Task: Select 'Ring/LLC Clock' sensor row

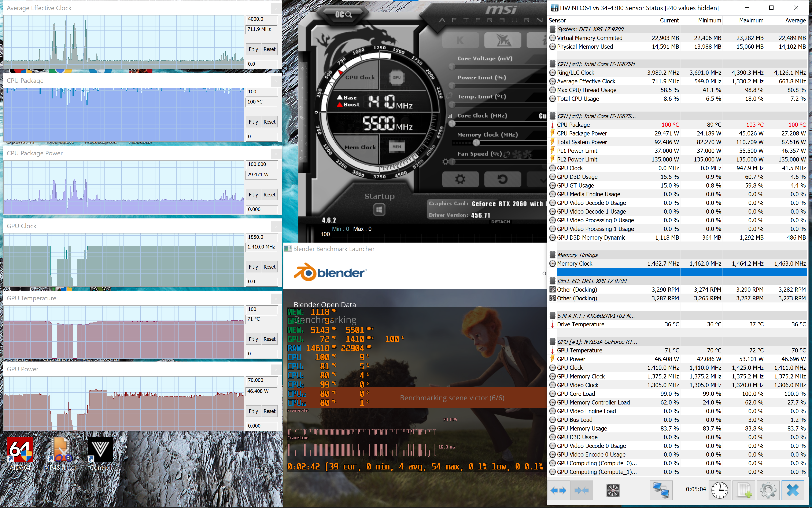Action: click(678, 73)
